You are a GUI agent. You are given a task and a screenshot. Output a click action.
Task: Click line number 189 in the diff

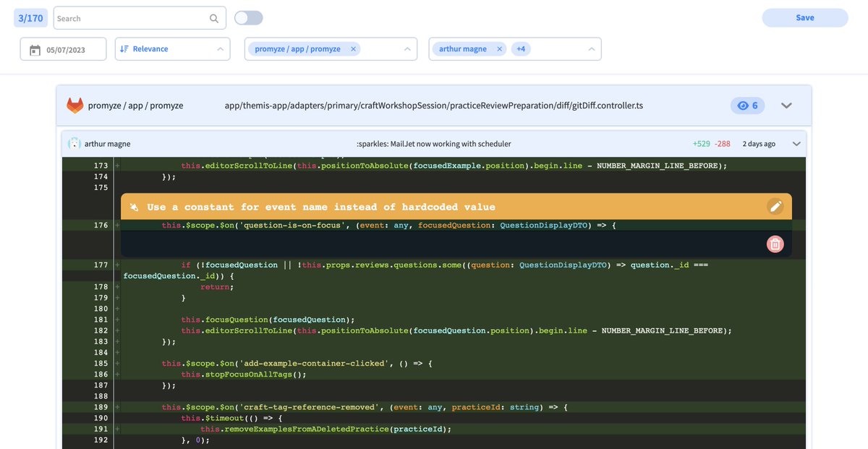(101, 408)
